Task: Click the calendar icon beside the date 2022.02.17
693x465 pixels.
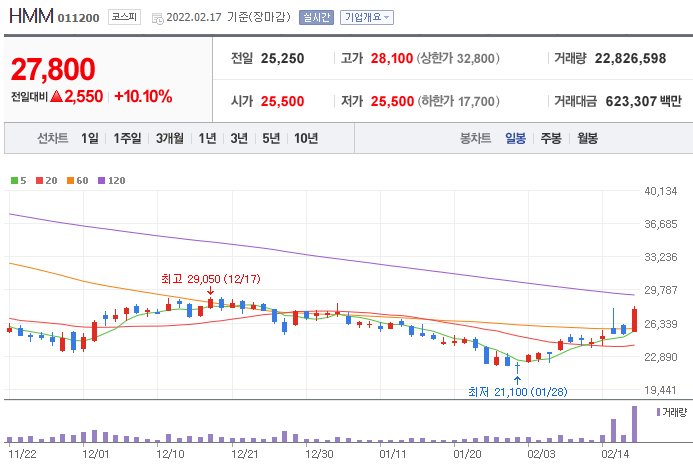Action: [157, 19]
